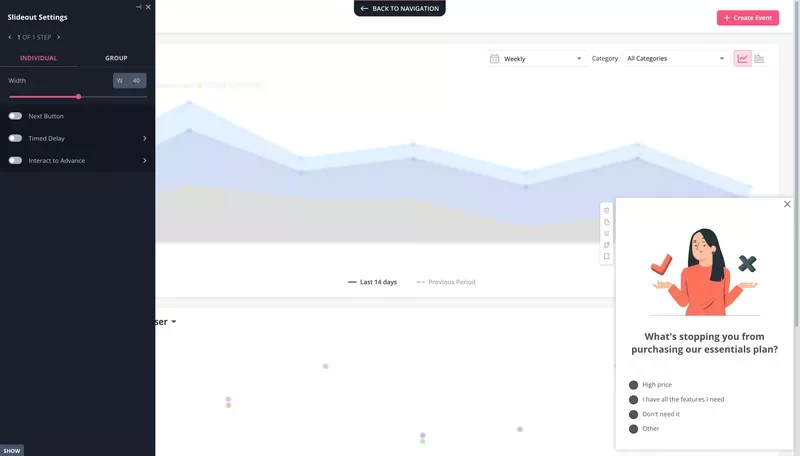Click the bookmark icon in slideout toolbar
The image size is (800, 456).
click(607, 257)
